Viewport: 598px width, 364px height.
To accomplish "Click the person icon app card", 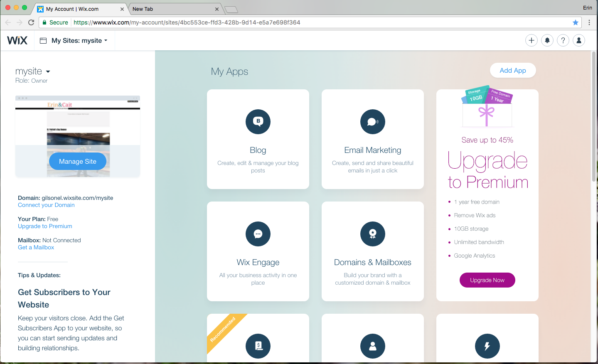I will click(x=373, y=346).
